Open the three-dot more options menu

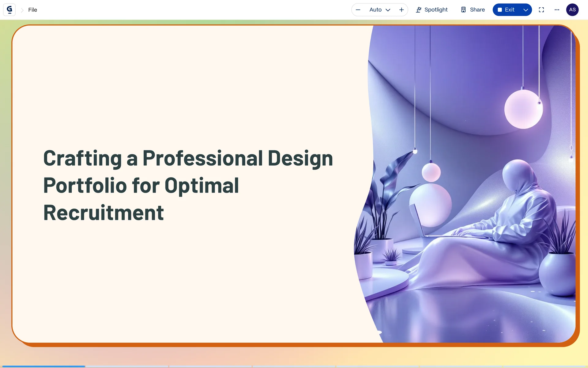pos(557,10)
